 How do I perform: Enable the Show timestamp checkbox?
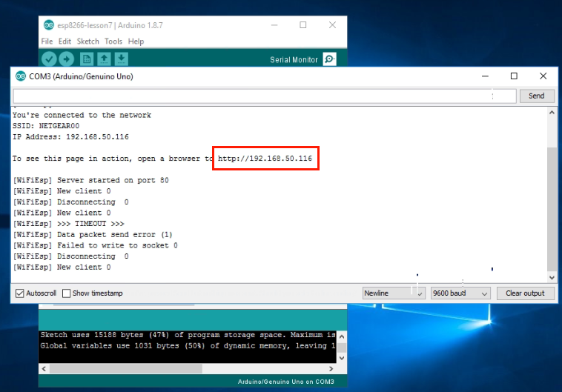66,293
